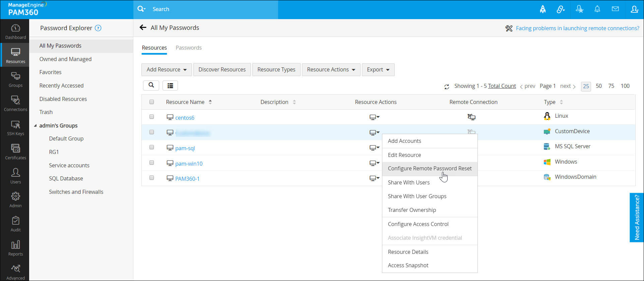Select the pam-win10 row checkbox
The height and width of the screenshot is (281, 644).
[x=151, y=163]
